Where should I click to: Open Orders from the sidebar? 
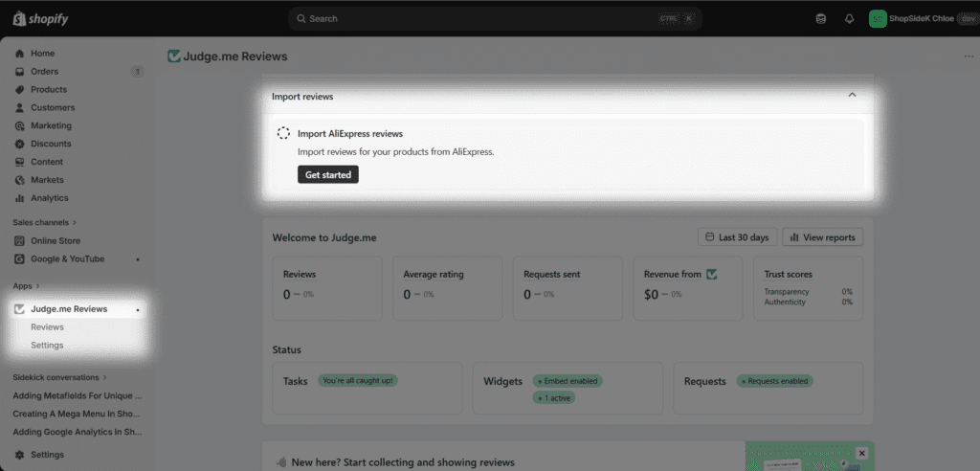point(44,72)
